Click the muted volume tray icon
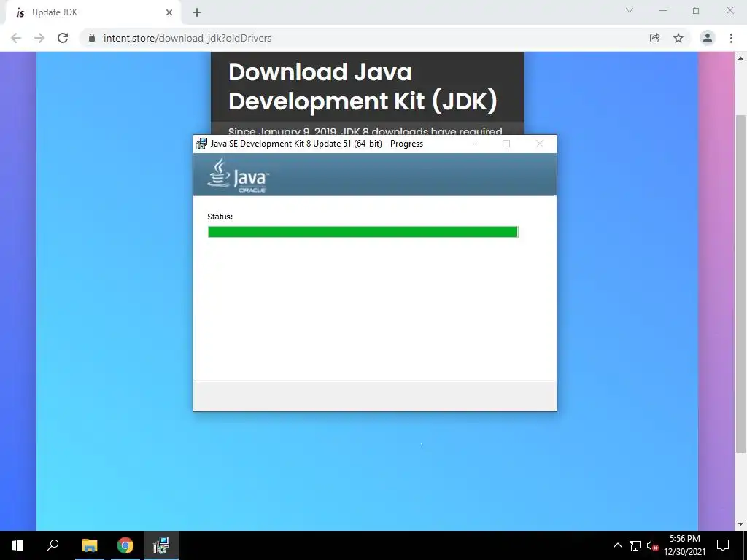 [x=652, y=545]
